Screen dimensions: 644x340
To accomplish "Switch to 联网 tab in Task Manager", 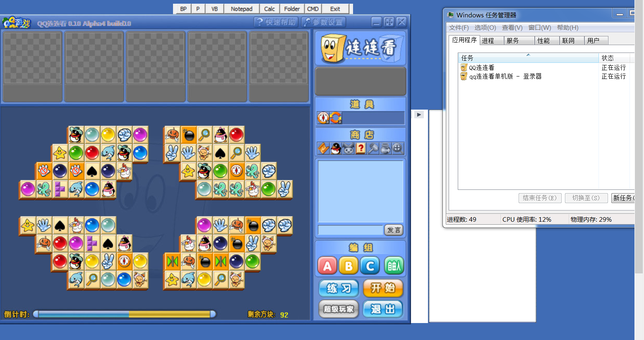I will 572,41.
